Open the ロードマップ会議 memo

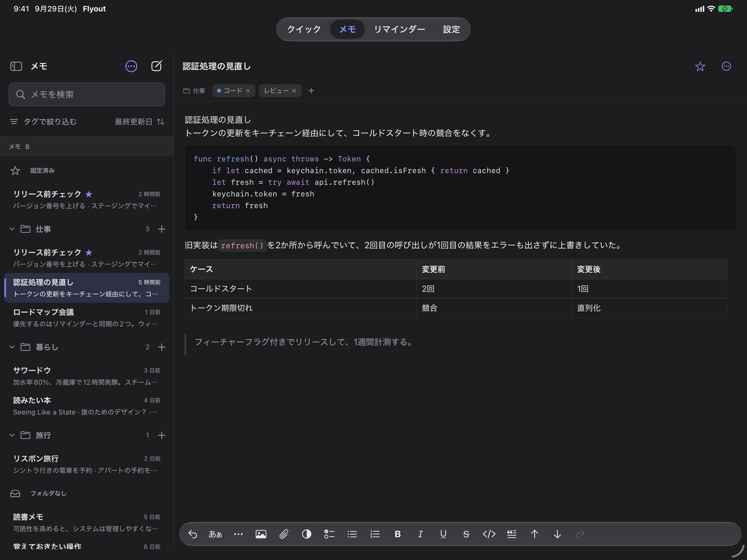pos(87,318)
